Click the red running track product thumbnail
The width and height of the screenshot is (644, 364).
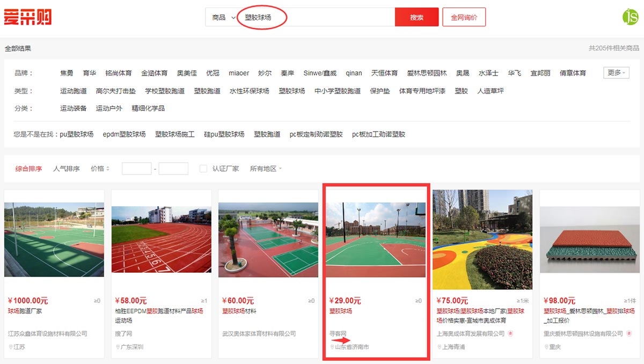[161, 238]
